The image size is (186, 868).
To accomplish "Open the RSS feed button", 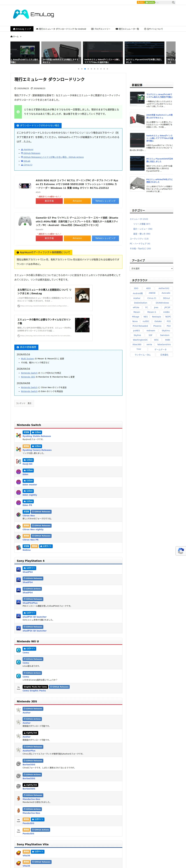I will pos(141,2).
